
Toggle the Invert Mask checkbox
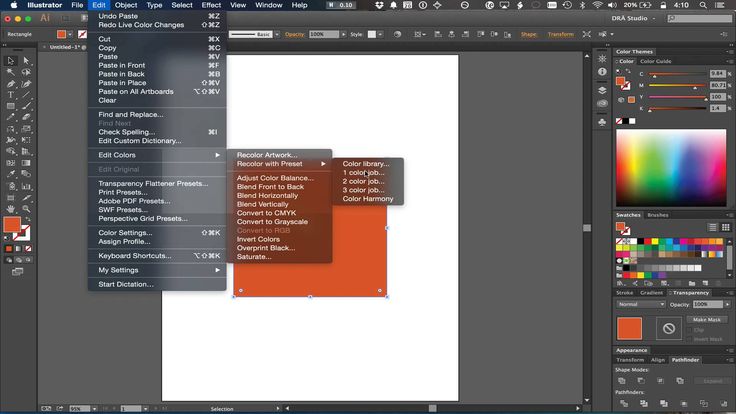pos(690,339)
